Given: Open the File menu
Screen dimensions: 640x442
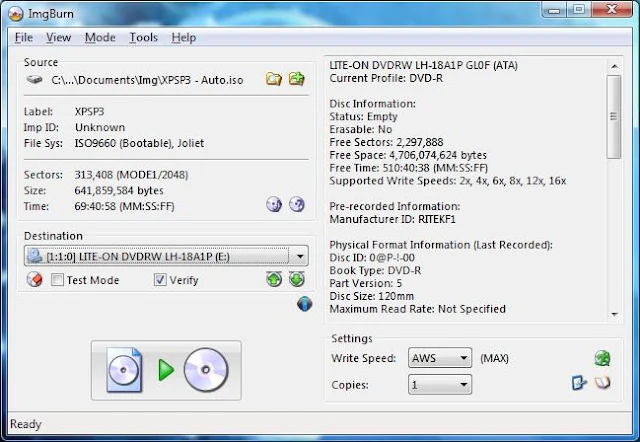Looking at the screenshot, I should point(24,37).
